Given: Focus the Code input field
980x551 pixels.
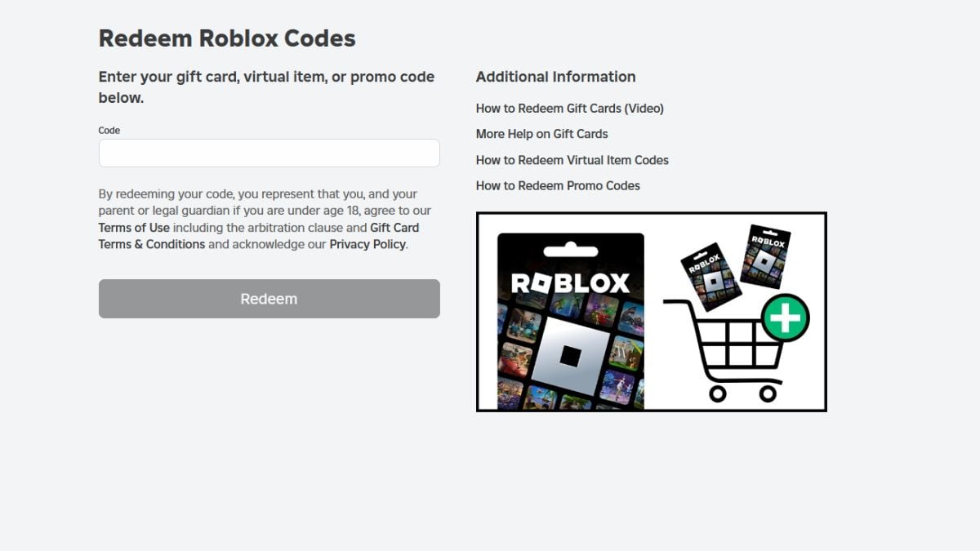Looking at the screenshot, I should pos(269,153).
